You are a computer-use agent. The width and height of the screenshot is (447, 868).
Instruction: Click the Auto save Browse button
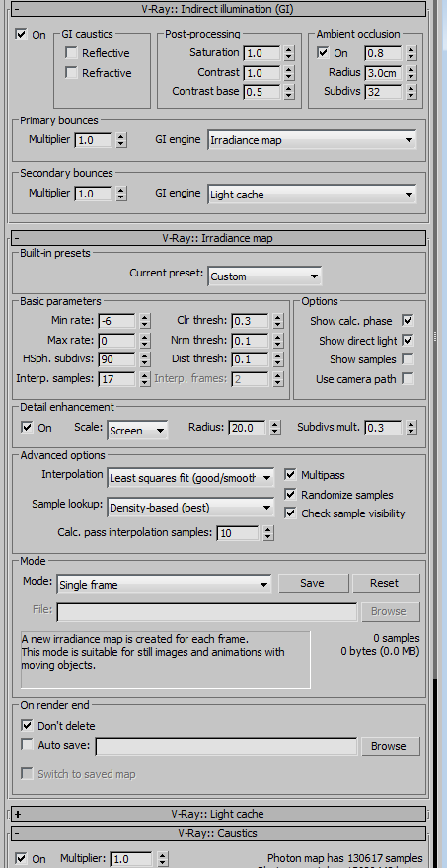391,746
